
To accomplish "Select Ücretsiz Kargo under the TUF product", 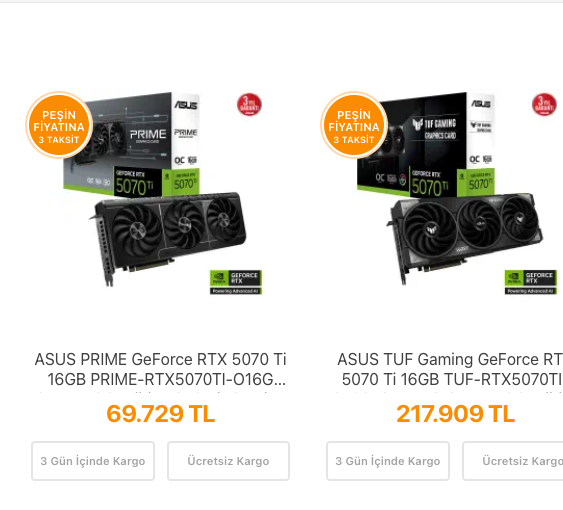I will 513,461.
